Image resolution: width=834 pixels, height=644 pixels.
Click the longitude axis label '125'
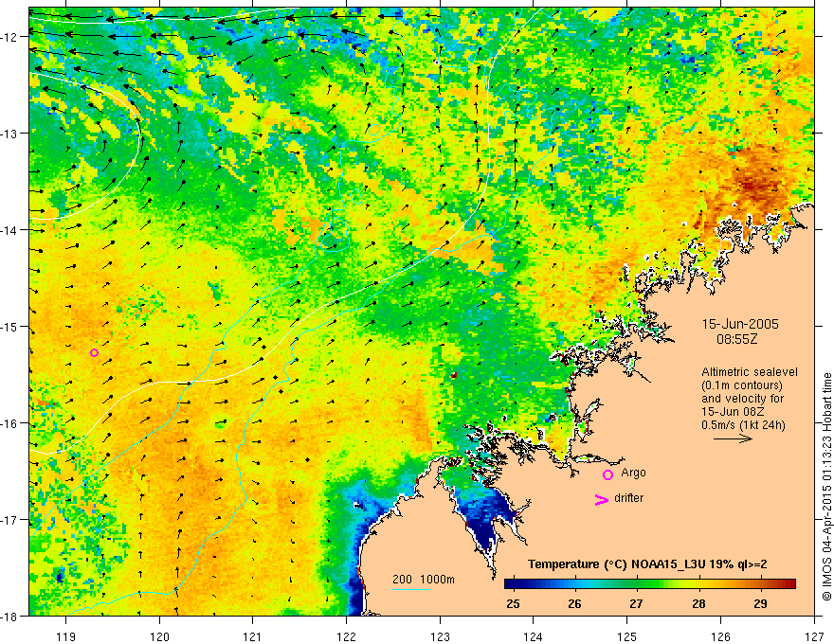[x=627, y=636]
